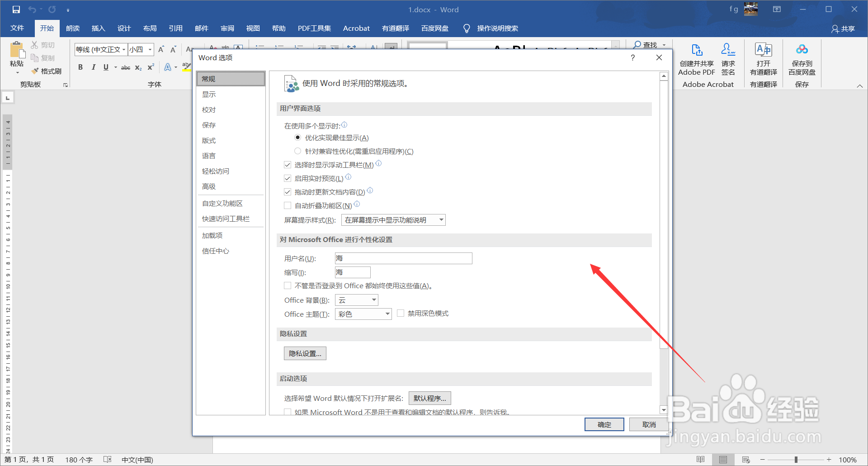The image size is (868, 466).
Task: Click zoom in plus button
Action: pos(829,460)
